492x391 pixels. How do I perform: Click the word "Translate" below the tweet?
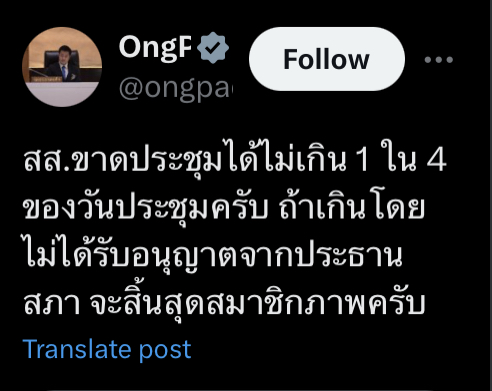coord(76,349)
